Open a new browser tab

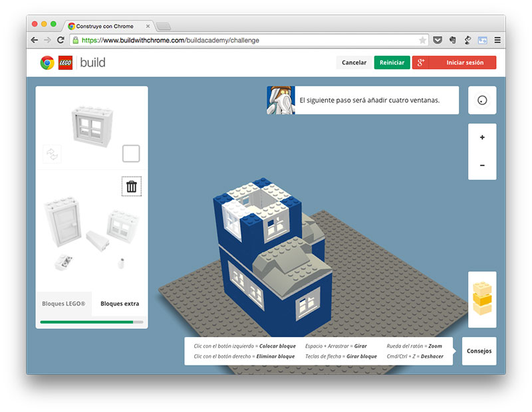tap(163, 27)
